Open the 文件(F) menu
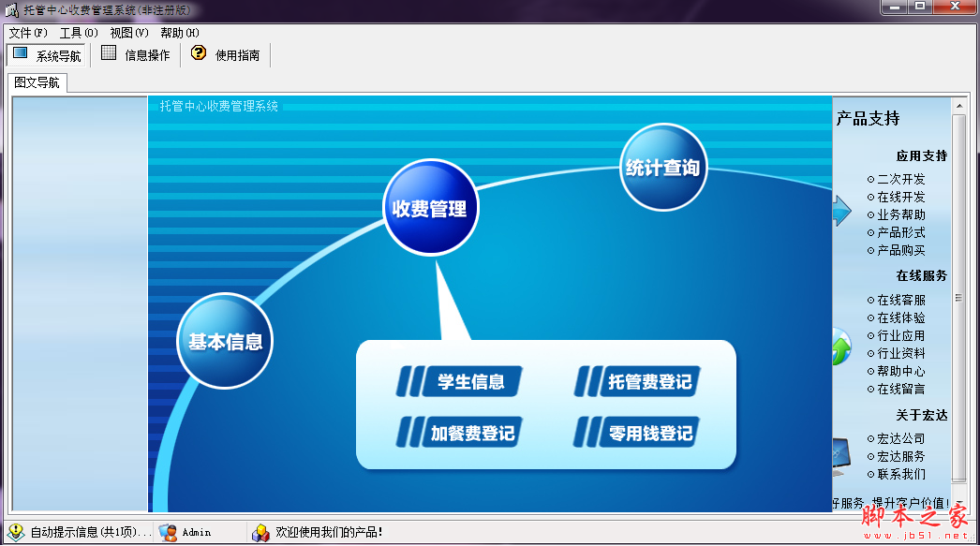980x546 pixels. pos(28,33)
